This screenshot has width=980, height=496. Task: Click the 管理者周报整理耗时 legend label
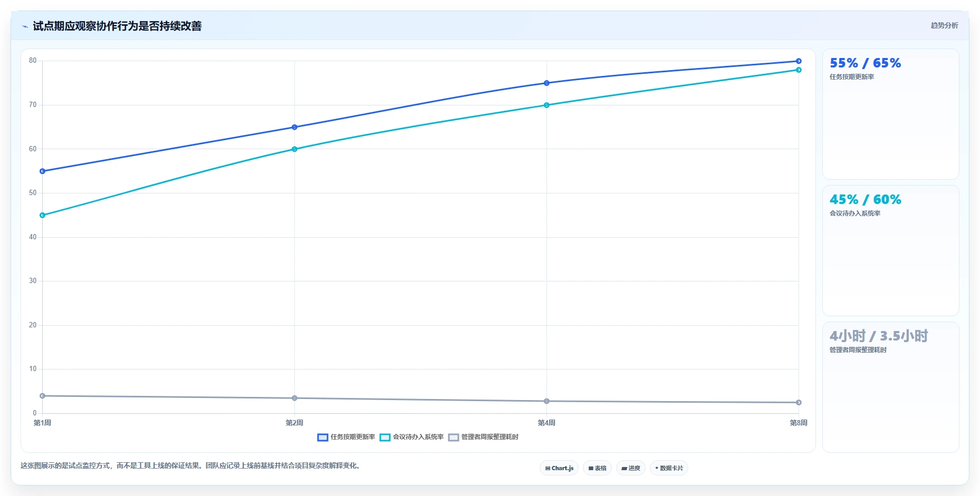490,437
